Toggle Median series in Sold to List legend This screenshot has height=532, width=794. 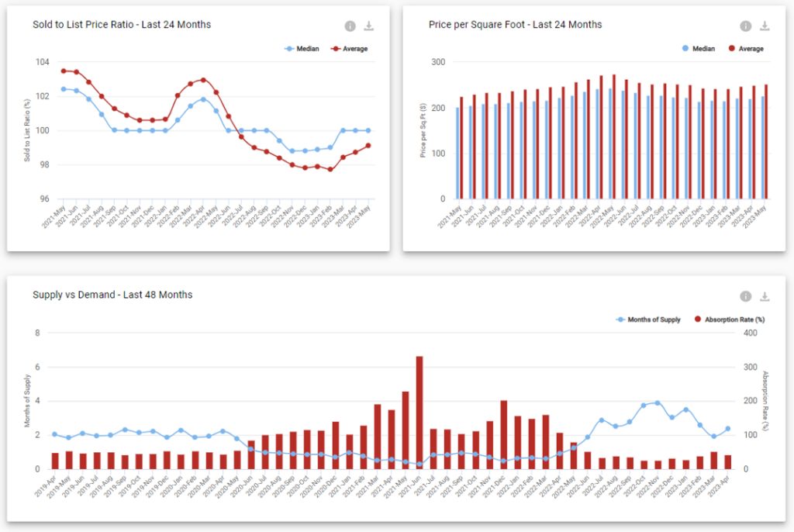point(303,49)
